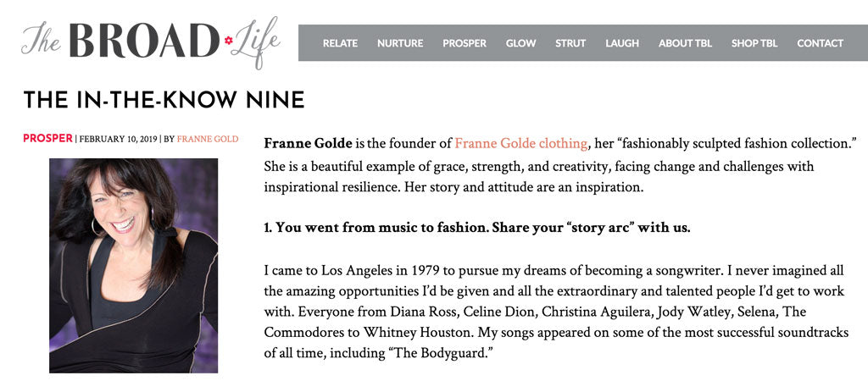Click the pink flower in the logo

(x=228, y=40)
